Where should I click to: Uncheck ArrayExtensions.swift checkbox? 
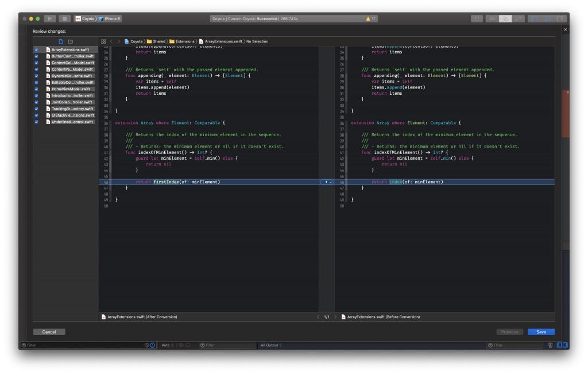pyautogui.click(x=36, y=49)
